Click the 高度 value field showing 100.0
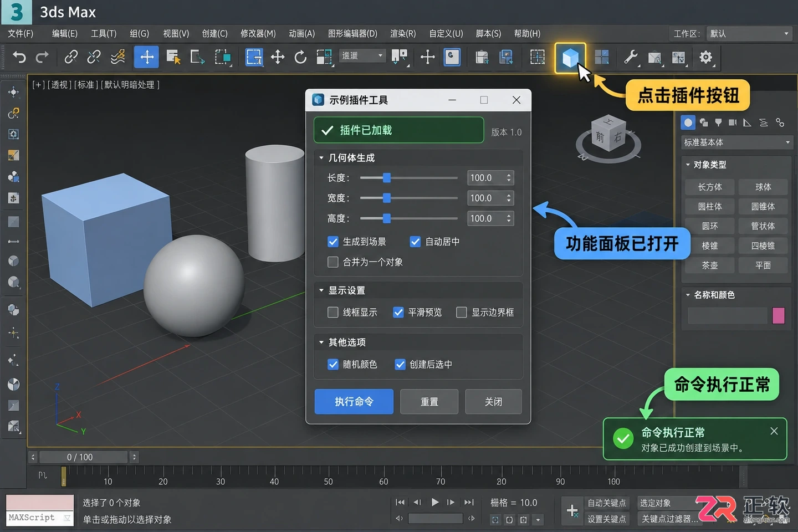 [491, 218]
